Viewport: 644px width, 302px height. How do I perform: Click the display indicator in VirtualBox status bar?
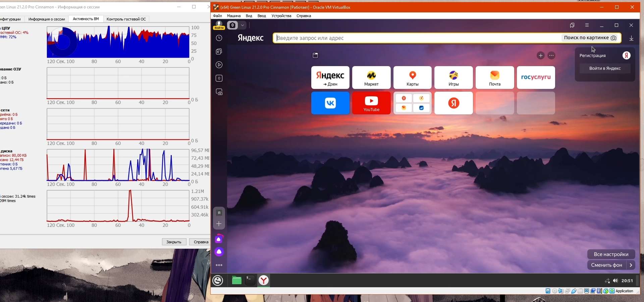click(587, 291)
